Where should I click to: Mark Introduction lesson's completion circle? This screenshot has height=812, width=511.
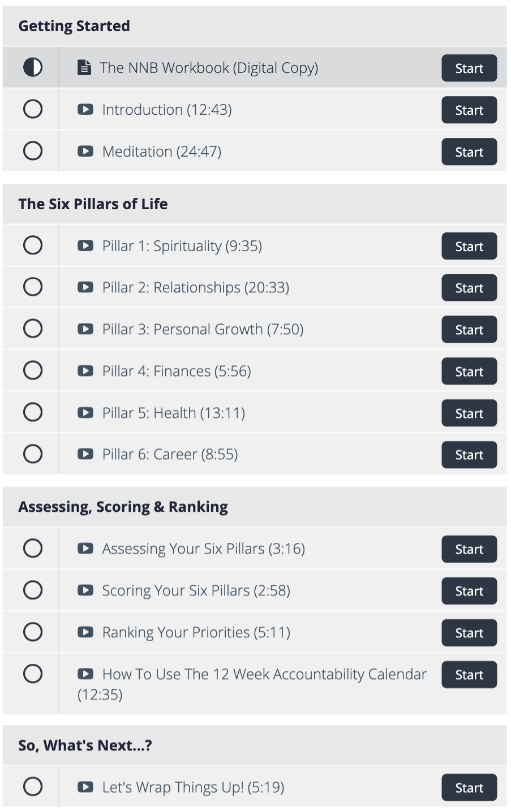(x=33, y=109)
